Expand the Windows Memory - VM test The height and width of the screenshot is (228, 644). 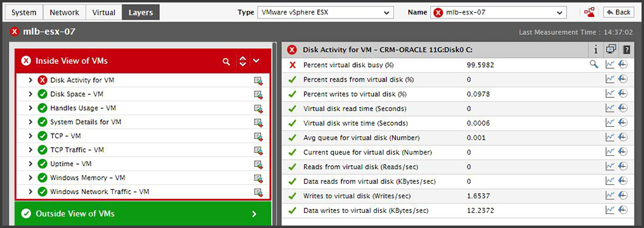30,178
